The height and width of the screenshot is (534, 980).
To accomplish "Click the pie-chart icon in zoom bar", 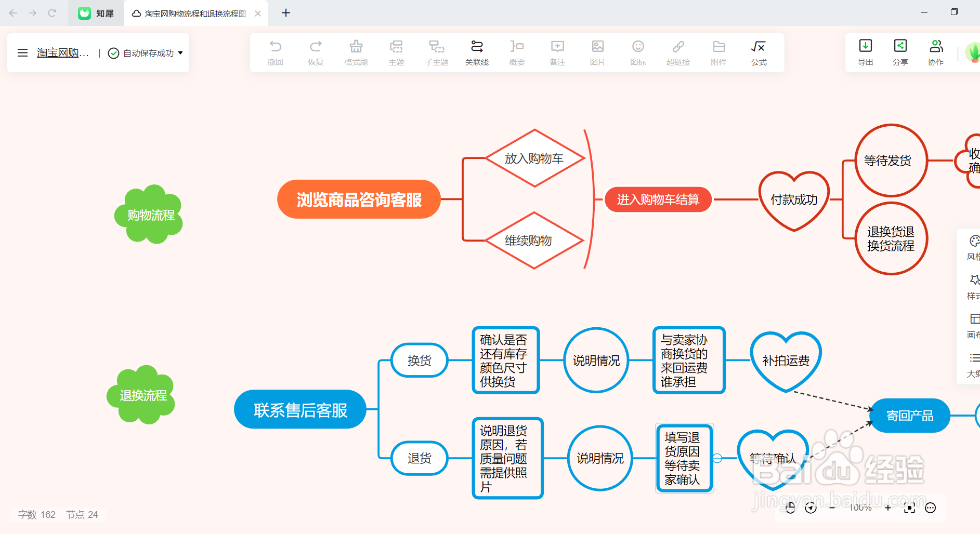I will 790,508.
